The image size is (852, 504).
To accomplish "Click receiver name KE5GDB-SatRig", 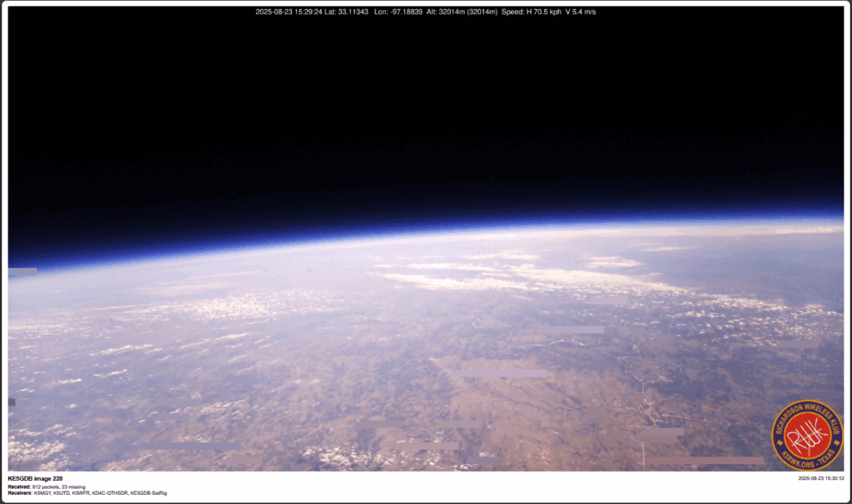I will coord(149,493).
